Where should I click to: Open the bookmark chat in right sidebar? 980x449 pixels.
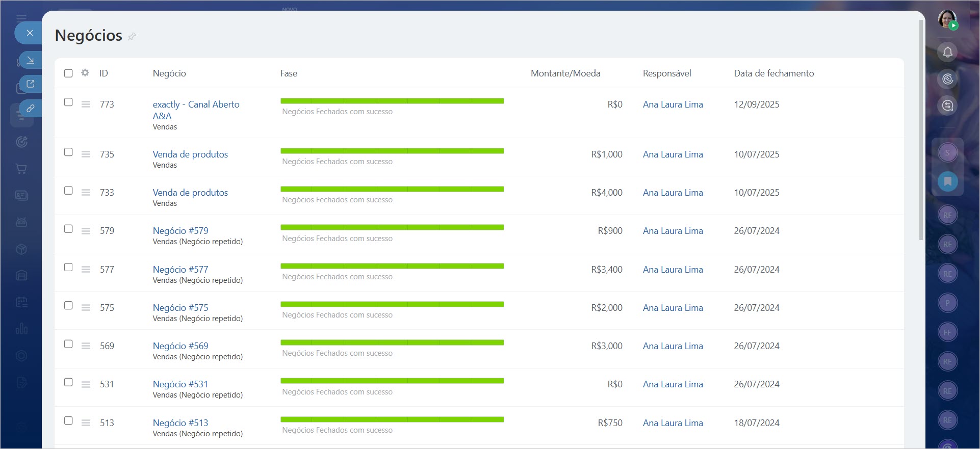(947, 181)
